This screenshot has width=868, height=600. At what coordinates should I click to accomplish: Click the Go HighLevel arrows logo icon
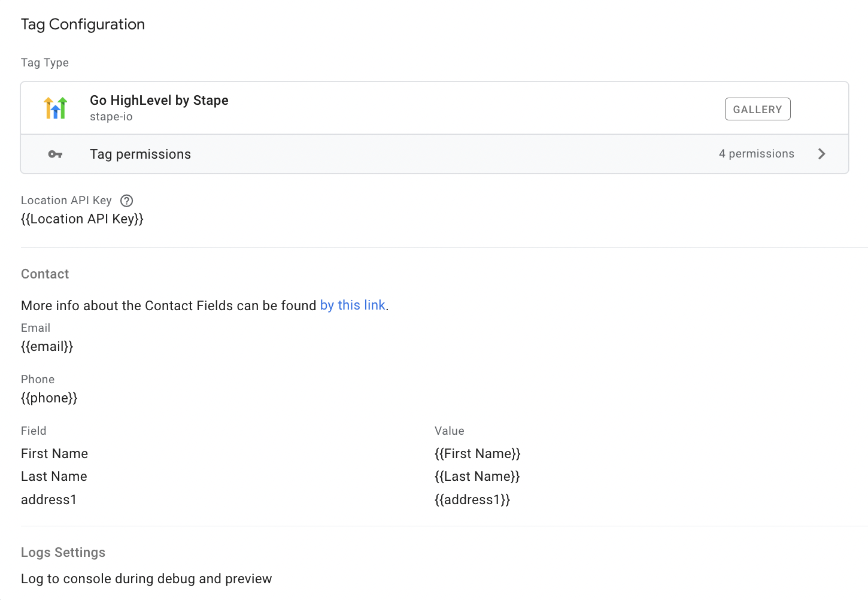coord(56,108)
